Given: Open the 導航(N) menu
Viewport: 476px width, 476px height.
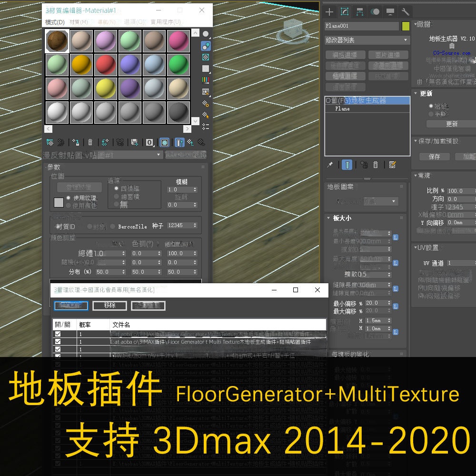Looking at the screenshot, I should (x=107, y=22).
